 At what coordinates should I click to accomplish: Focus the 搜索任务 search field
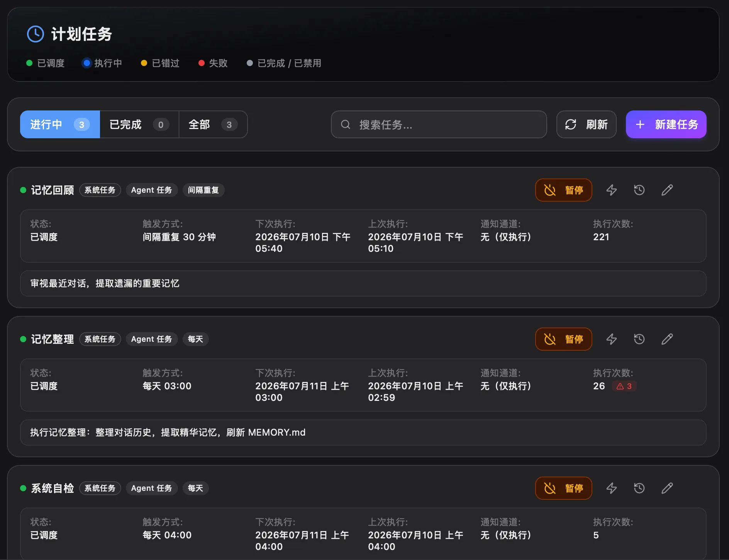pos(439,124)
